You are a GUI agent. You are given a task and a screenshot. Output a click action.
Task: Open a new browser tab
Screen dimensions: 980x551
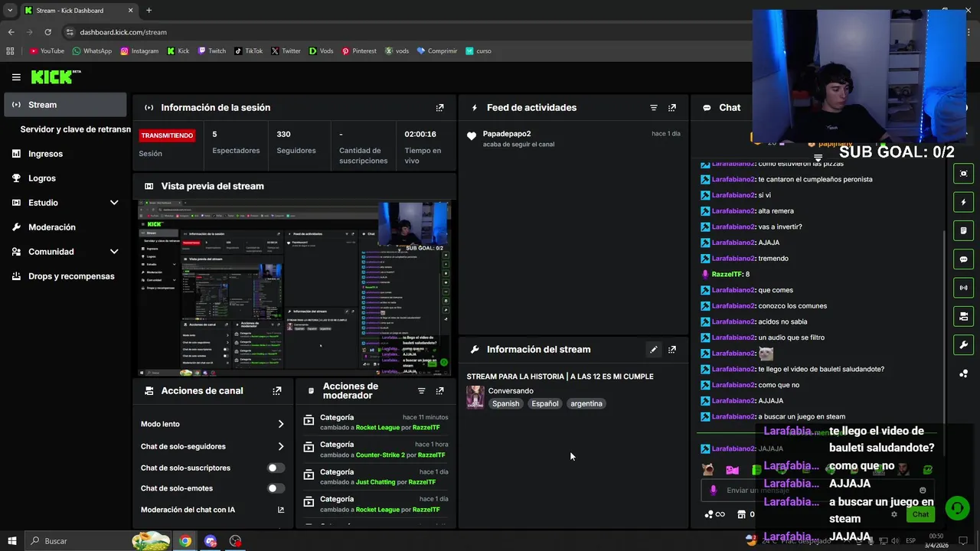click(149, 11)
